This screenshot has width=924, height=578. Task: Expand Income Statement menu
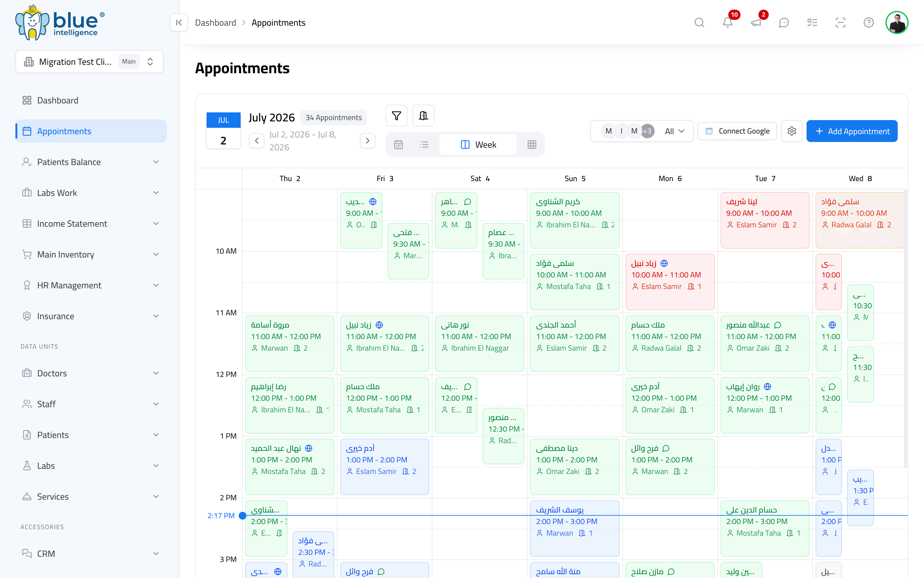(91, 223)
